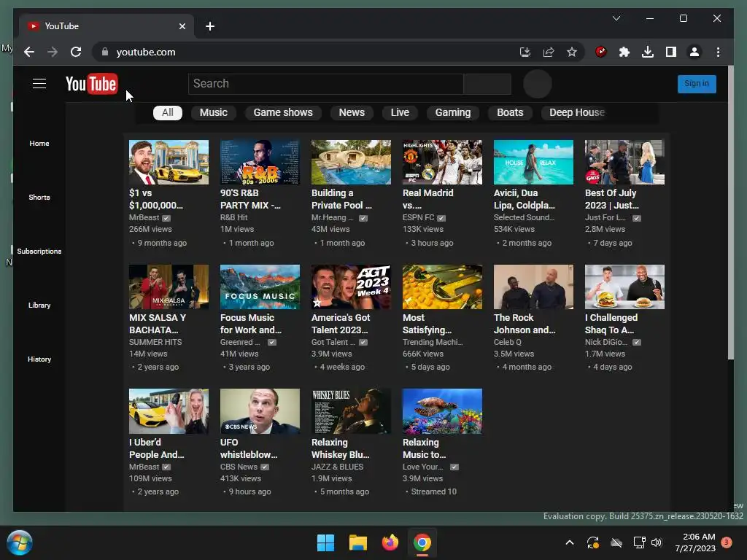Select the Gaming filter chip
The width and height of the screenshot is (747, 560).
[452, 113]
